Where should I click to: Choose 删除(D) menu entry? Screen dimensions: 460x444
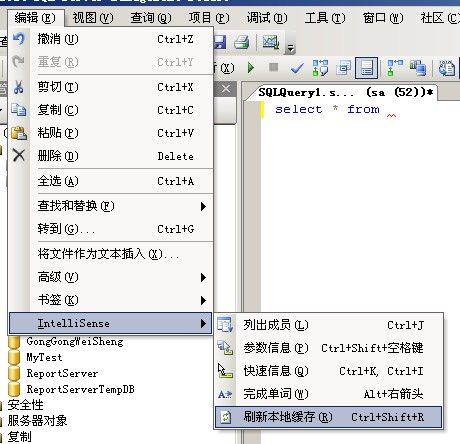[112, 156]
